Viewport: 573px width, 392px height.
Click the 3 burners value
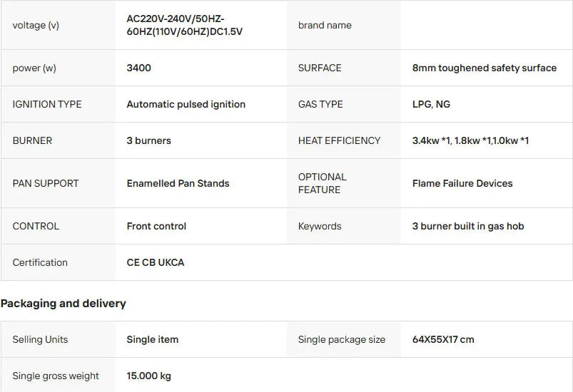click(148, 140)
